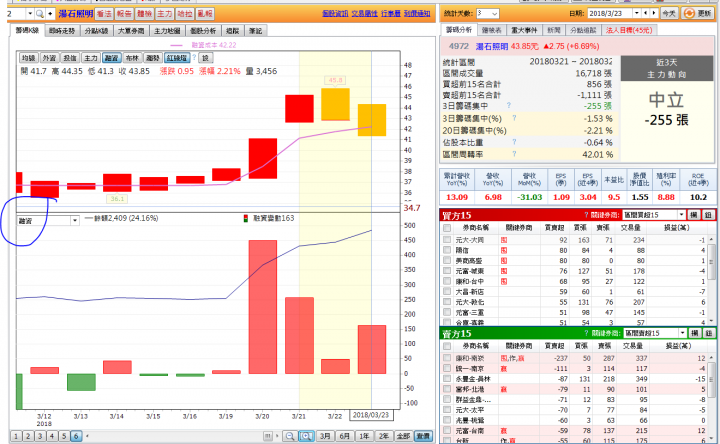The height and width of the screenshot is (444, 720).
Task: Open the 統計天數 dropdown
Action: [x=487, y=14]
